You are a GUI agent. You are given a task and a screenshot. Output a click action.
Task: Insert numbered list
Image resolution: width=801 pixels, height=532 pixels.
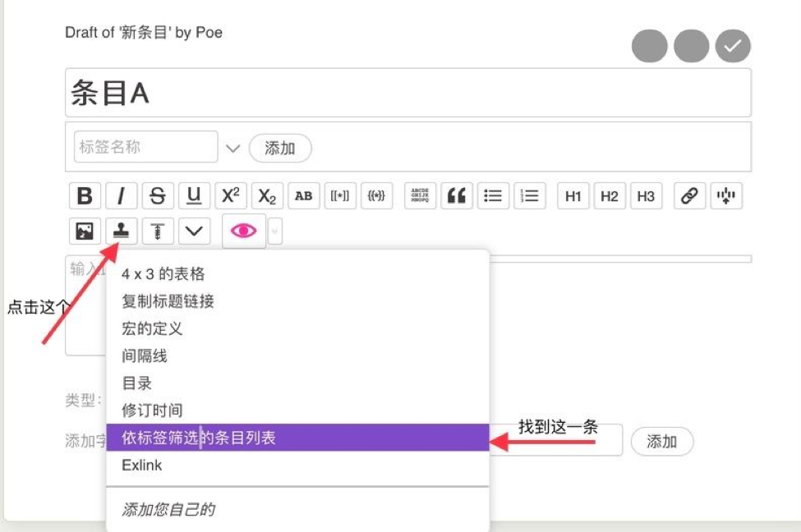530,196
